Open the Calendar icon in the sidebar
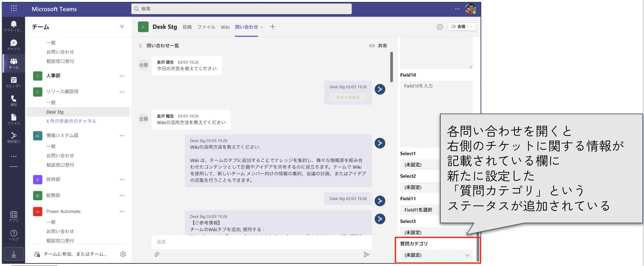Viewport: 644px width, 266px height. pos(14,82)
